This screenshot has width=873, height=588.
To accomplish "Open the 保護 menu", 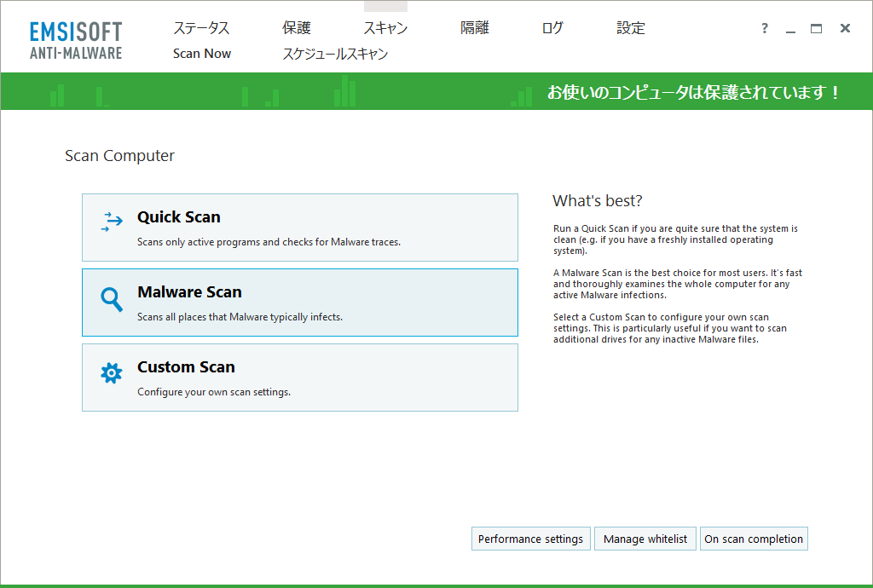I will click(x=297, y=27).
